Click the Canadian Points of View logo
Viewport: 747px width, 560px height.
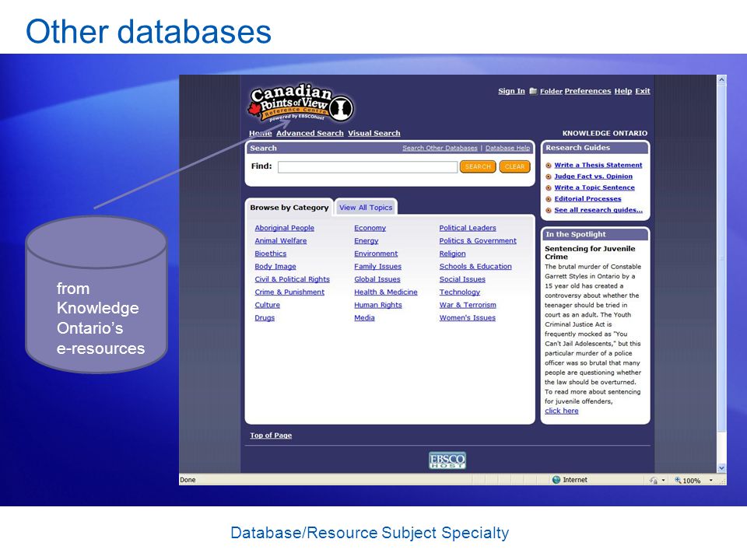click(x=300, y=103)
